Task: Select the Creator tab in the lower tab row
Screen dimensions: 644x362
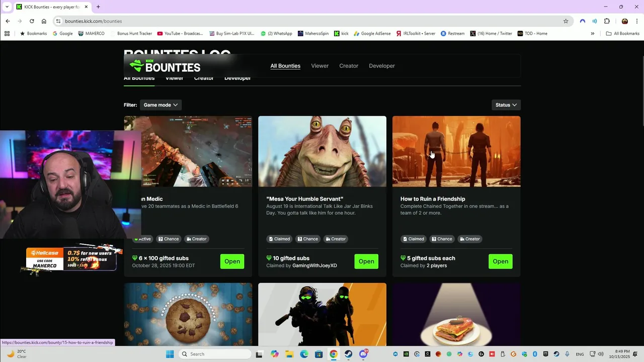Action: pos(204,79)
